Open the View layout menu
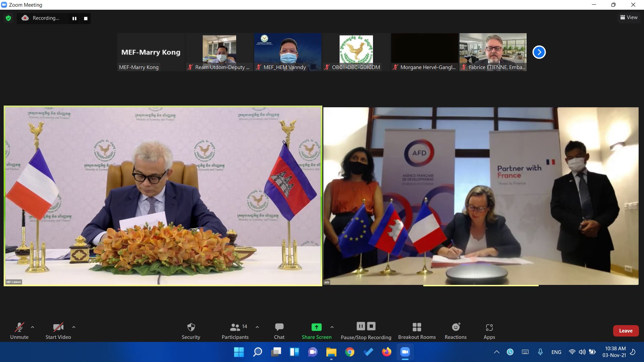The height and width of the screenshot is (362, 644). tap(629, 17)
